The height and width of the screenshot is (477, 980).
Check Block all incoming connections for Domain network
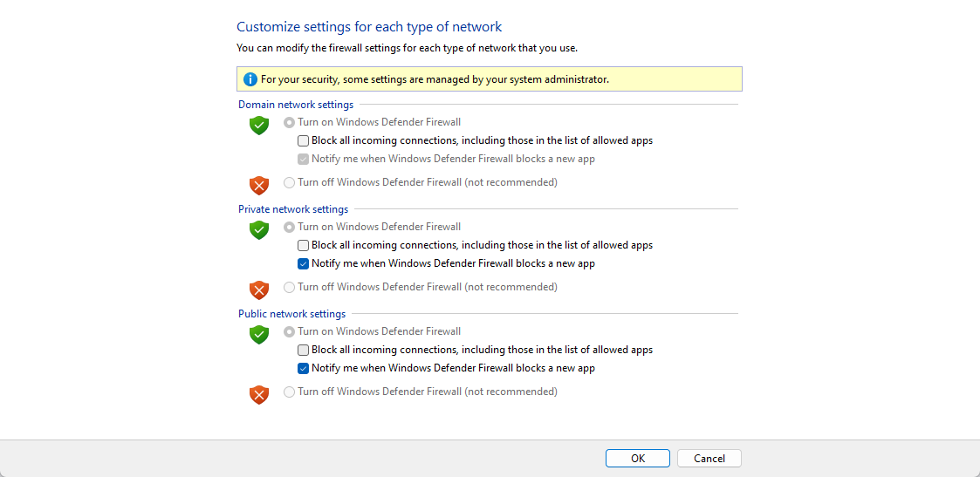pyautogui.click(x=303, y=140)
